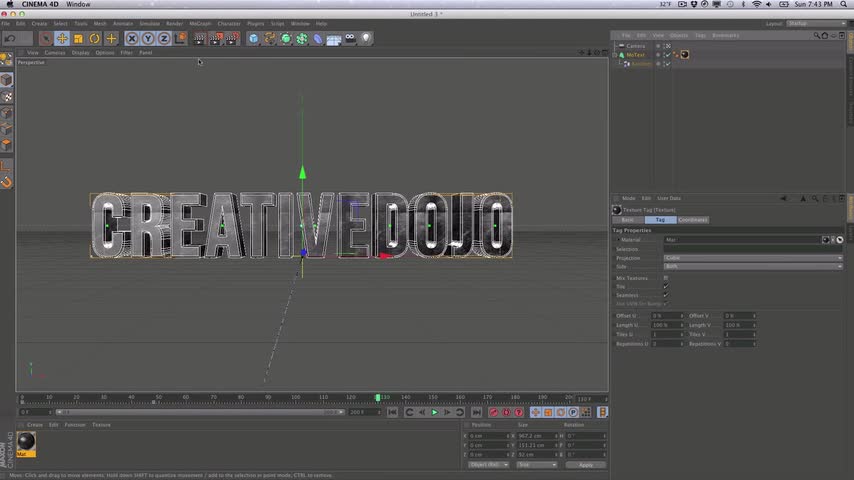Image resolution: width=854 pixels, height=480 pixels.
Task: Click the Tiles U stepper arrows
Action: 681,335
